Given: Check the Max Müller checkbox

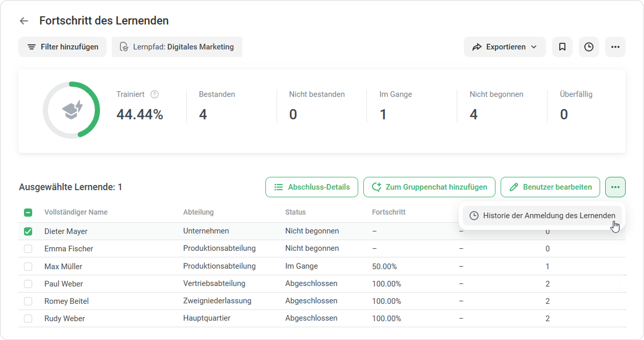Looking at the screenshot, I should click(x=28, y=267).
